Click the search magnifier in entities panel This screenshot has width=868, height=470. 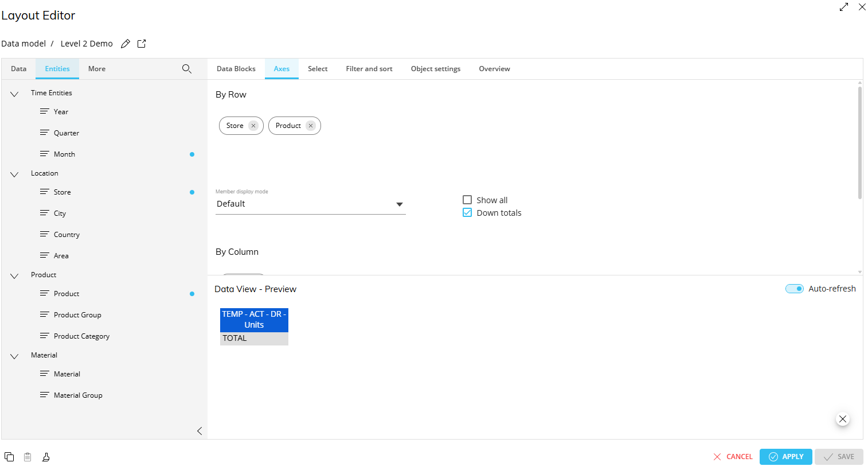pos(187,69)
